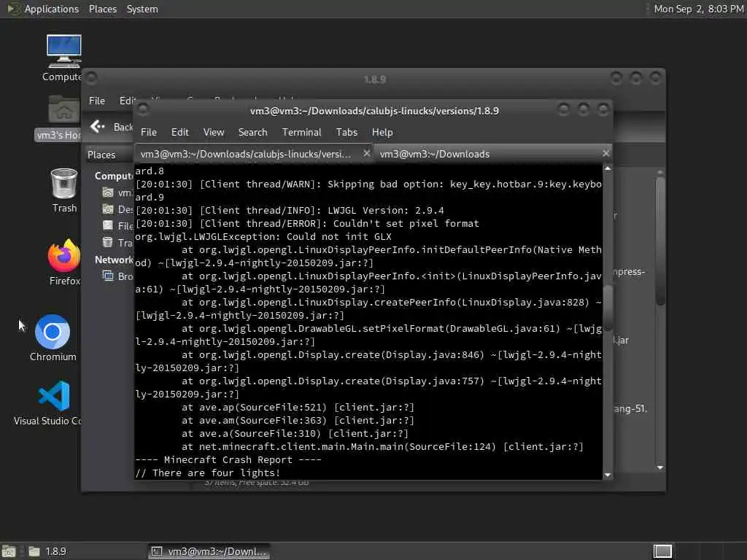Open the System menu in the top panel
This screenshot has width=747, height=560.
(142, 9)
